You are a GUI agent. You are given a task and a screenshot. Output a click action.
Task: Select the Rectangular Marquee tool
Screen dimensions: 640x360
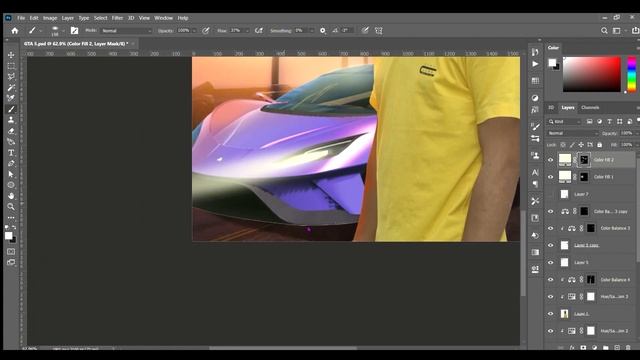11,66
